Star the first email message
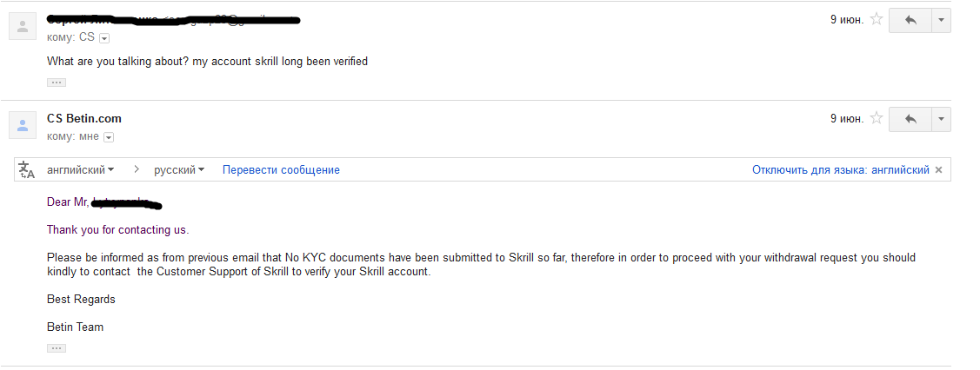 coord(877,19)
